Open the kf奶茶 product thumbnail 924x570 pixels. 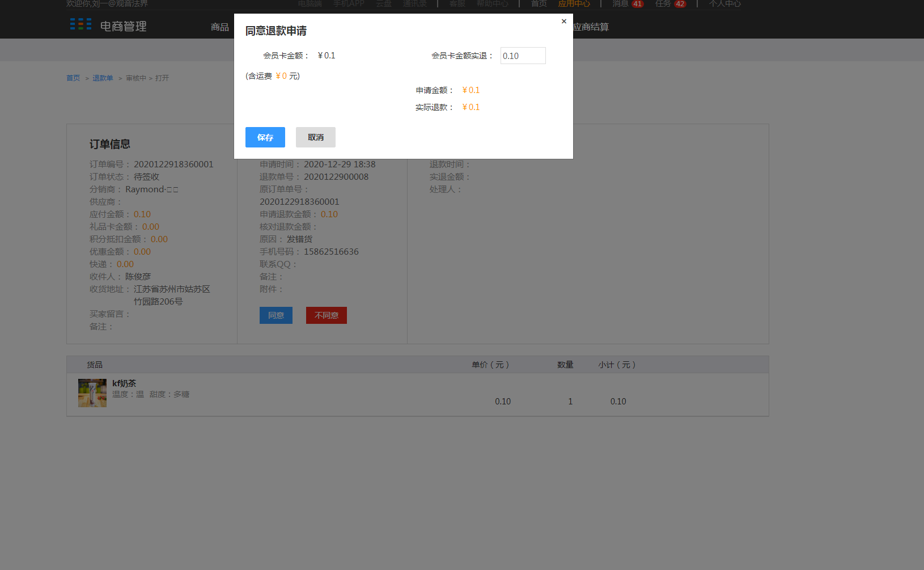coord(92,393)
